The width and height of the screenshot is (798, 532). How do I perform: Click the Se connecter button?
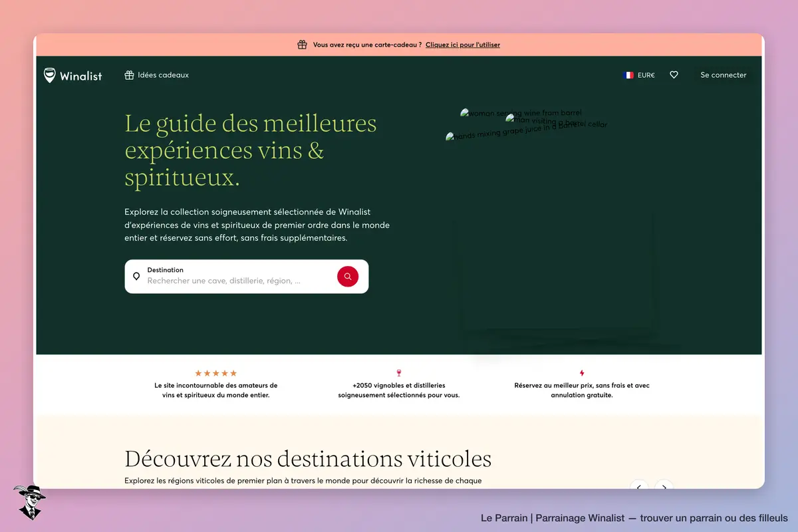coord(724,75)
